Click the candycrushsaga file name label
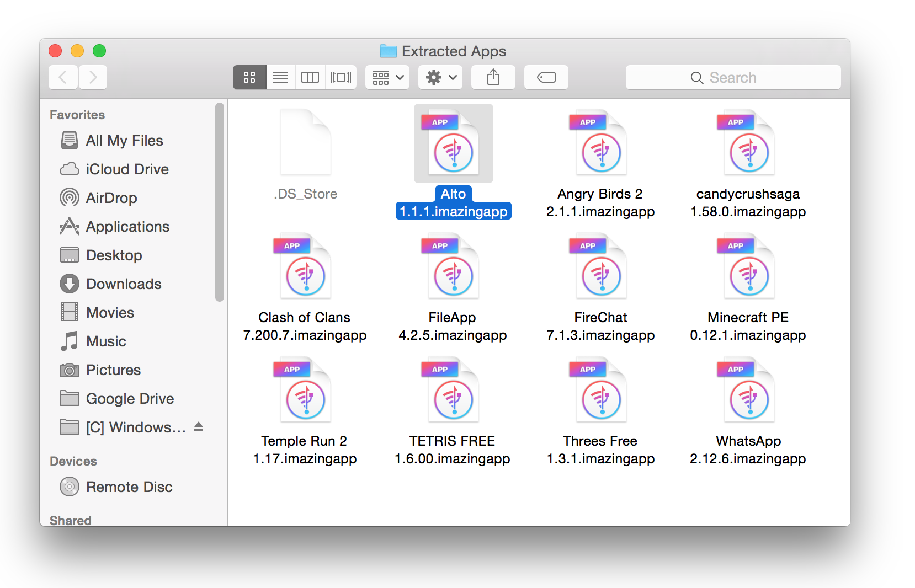Screen dimensions: 915x588 748,202
